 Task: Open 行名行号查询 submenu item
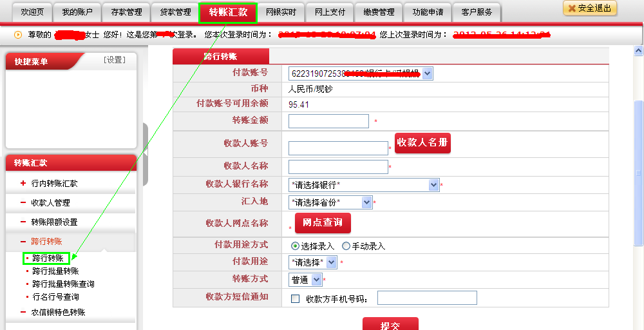pyautogui.click(x=55, y=296)
